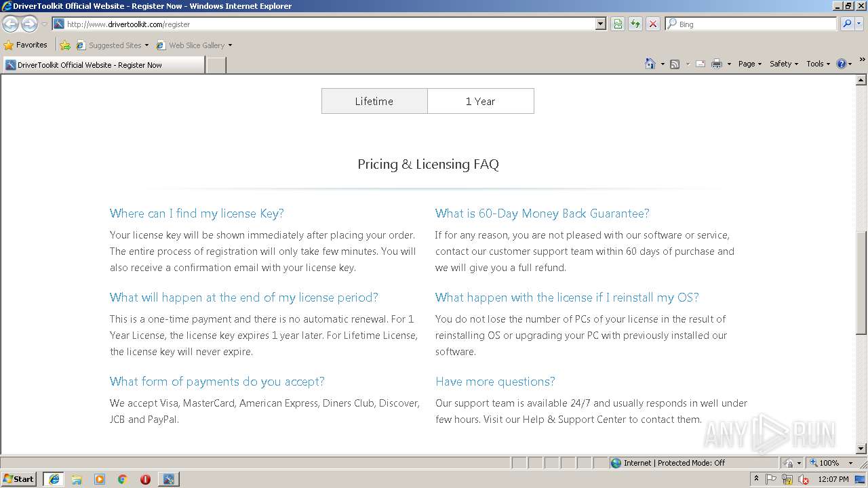This screenshot has width=868, height=488.
Task: Click 'What happen with the license if I reinstall'
Action: pyautogui.click(x=567, y=298)
